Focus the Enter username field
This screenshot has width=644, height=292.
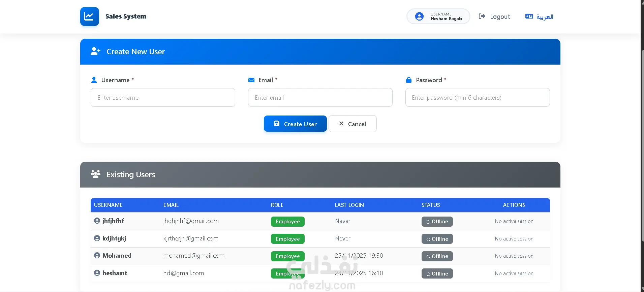163,97
